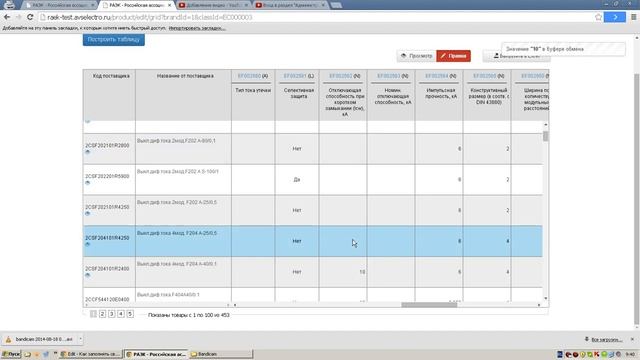Click the blue arrow extension button
This screenshot has width=640, height=360.
tap(615, 17)
